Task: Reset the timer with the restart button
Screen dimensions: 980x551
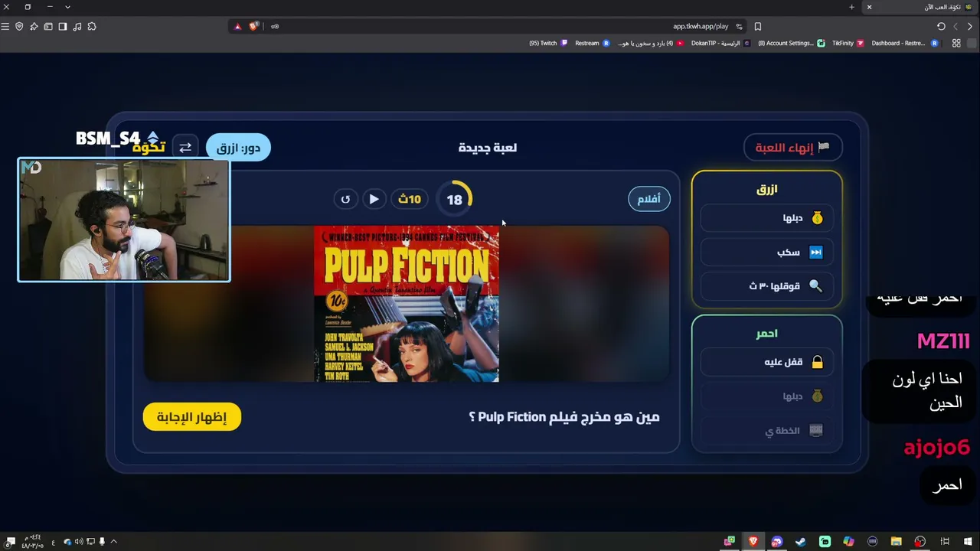Action: 345,199
